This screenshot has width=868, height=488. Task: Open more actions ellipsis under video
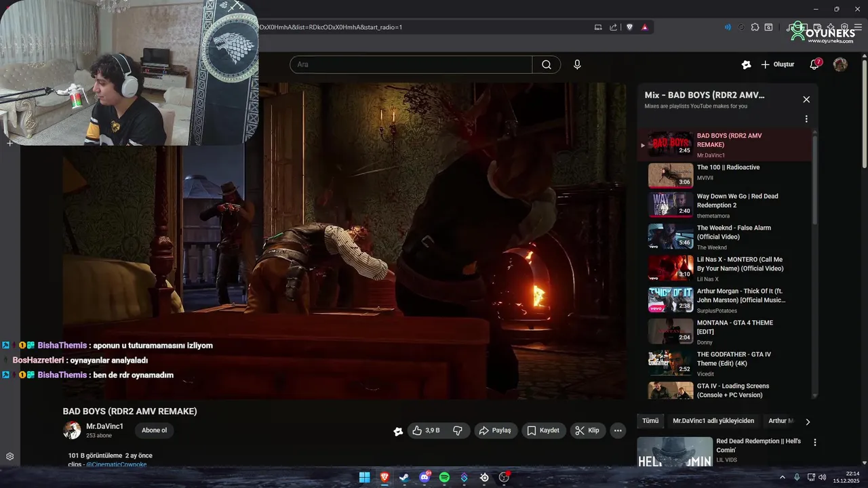(x=617, y=430)
